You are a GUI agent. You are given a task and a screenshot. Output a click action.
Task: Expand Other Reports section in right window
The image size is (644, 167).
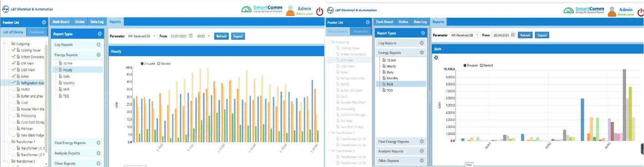(422, 161)
